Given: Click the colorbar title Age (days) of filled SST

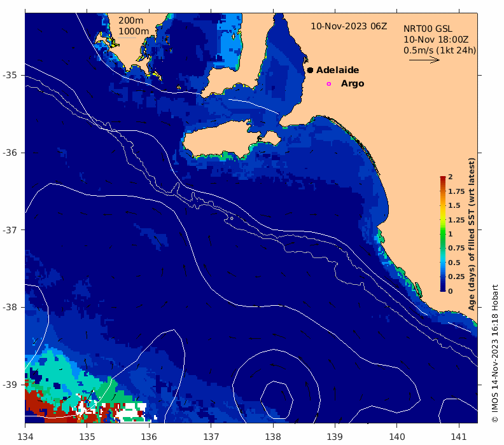Looking at the screenshot, I should pos(471,234).
